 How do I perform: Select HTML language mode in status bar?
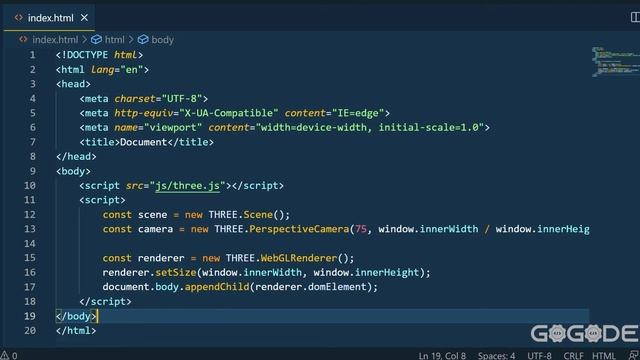(x=604, y=356)
